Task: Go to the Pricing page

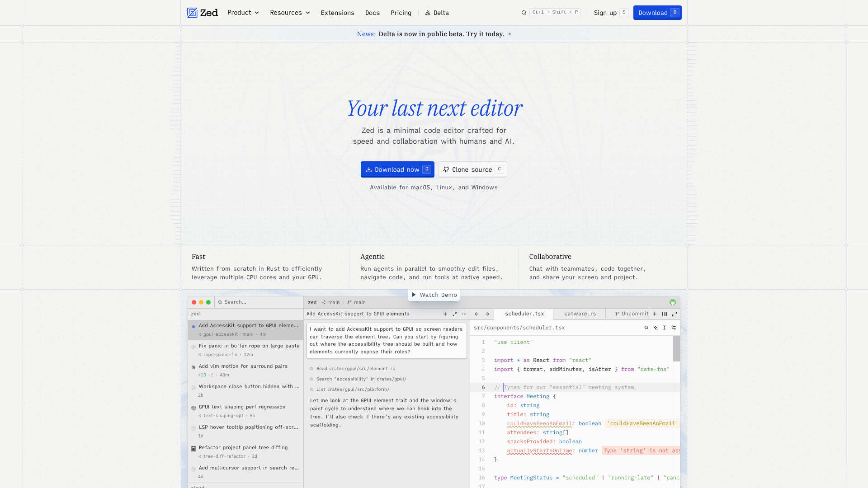Action: pyautogui.click(x=401, y=13)
